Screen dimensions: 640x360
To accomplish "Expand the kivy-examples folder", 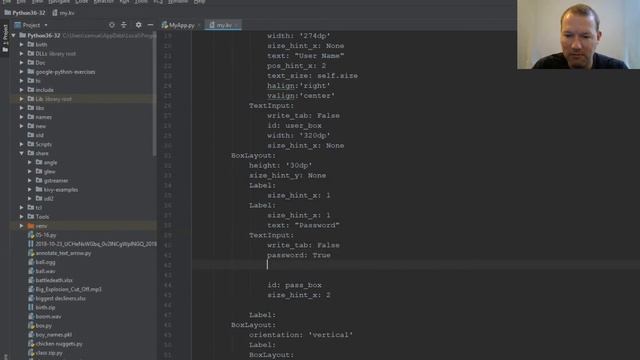I will coord(30,189).
